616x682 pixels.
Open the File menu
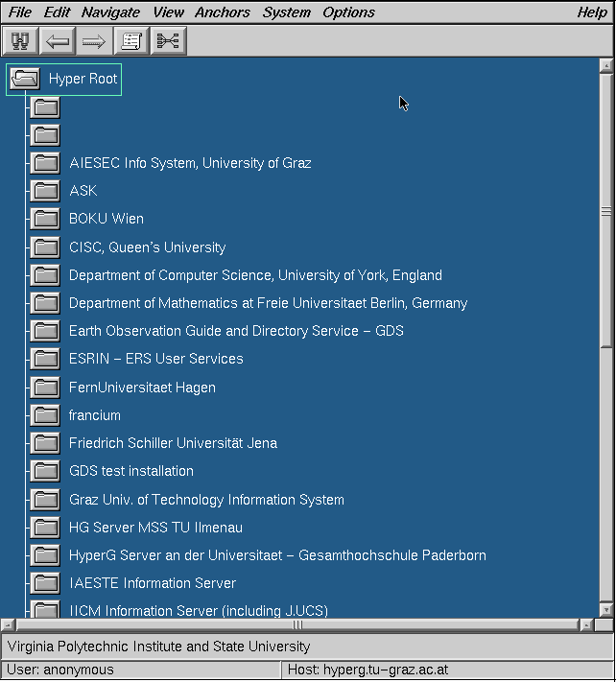tap(19, 12)
